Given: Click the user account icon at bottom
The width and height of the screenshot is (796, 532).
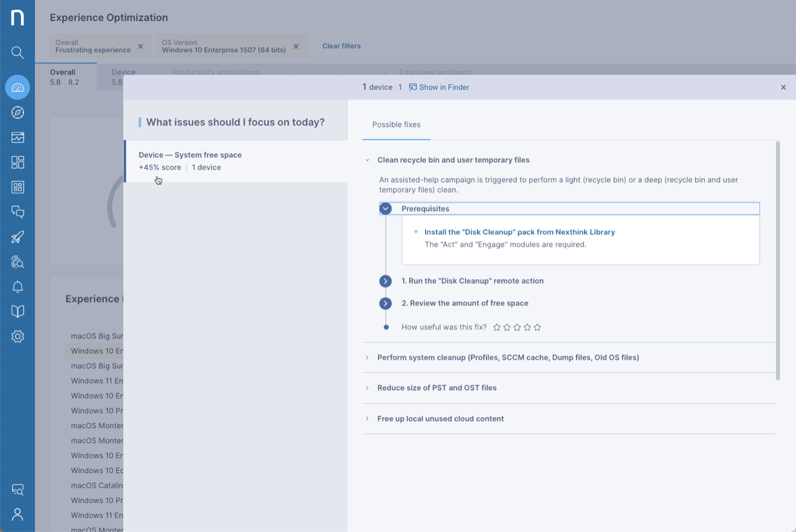Looking at the screenshot, I should [17, 514].
